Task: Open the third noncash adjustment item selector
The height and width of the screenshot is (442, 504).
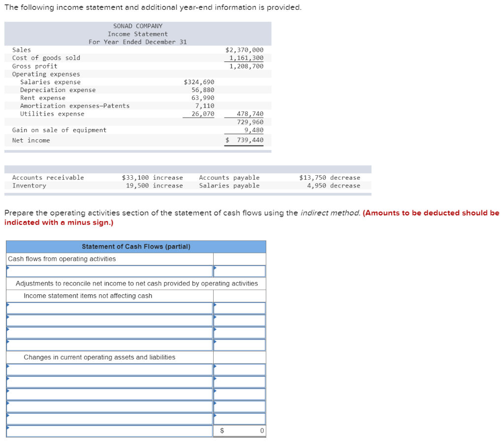Action: click(108, 332)
